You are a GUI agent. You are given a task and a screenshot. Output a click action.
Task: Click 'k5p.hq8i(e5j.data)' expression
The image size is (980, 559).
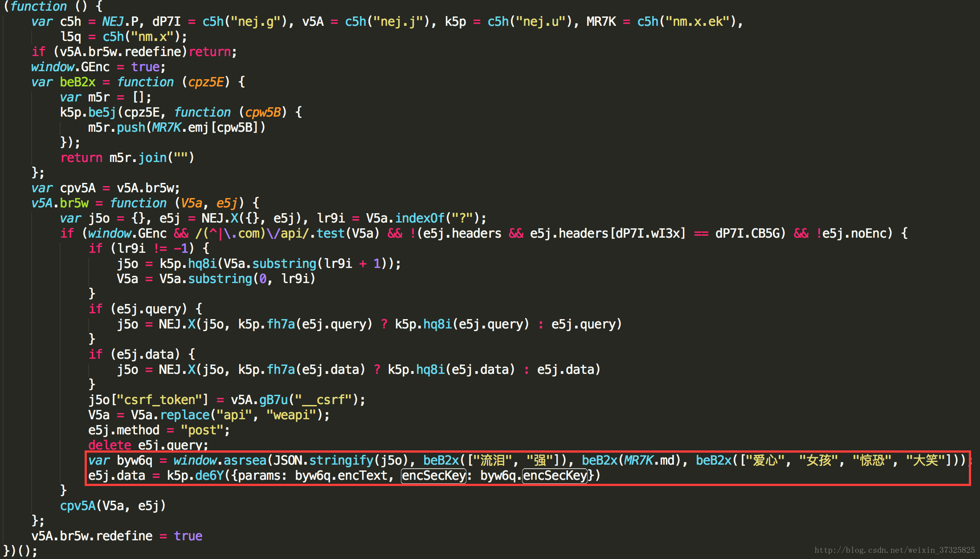(451, 370)
